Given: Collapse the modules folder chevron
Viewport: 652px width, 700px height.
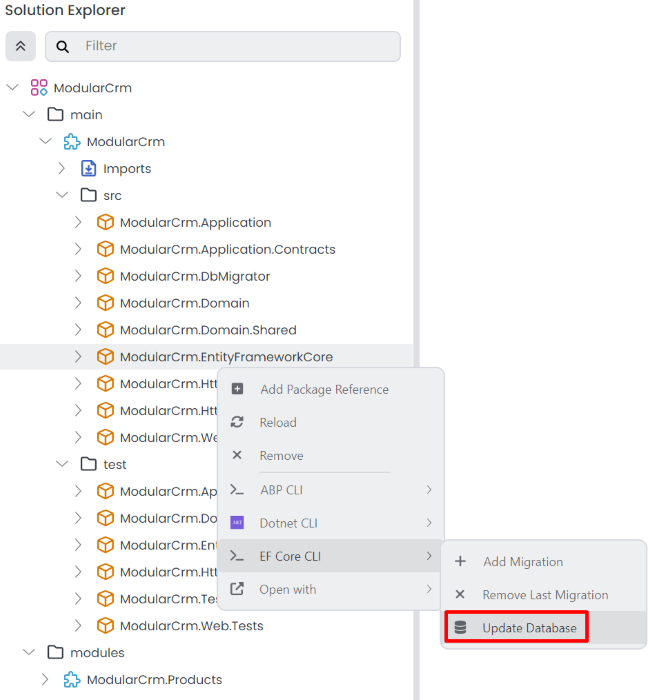Looking at the screenshot, I should coord(29,652).
